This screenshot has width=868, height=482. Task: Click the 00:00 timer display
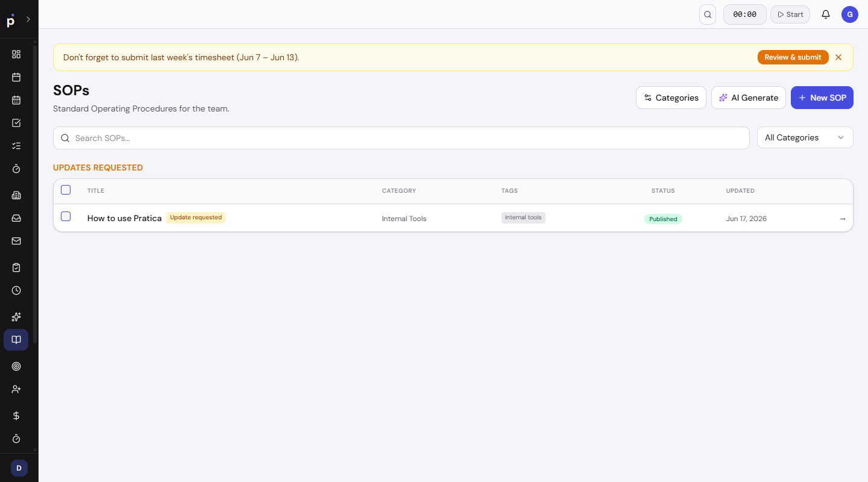coord(745,14)
